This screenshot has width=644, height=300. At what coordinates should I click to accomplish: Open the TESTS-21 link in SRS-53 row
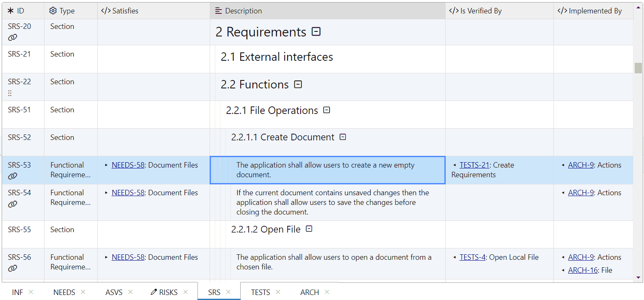pos(474,165)
